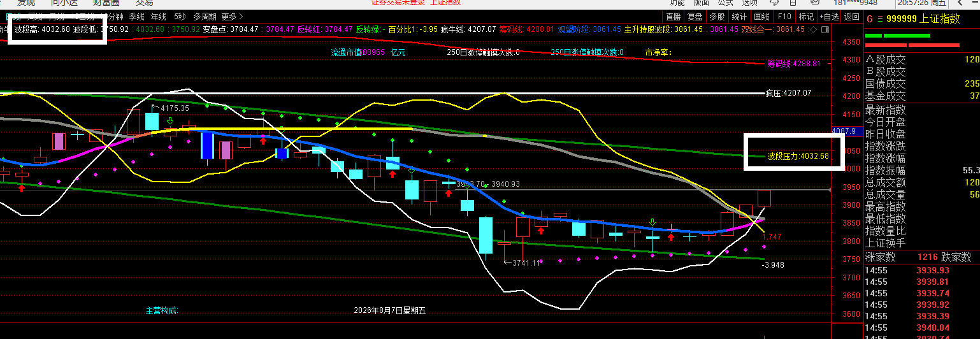Click the red G mark icon
Image resolution: width=980 pixels, height=339 pixels.
(869, 19)
